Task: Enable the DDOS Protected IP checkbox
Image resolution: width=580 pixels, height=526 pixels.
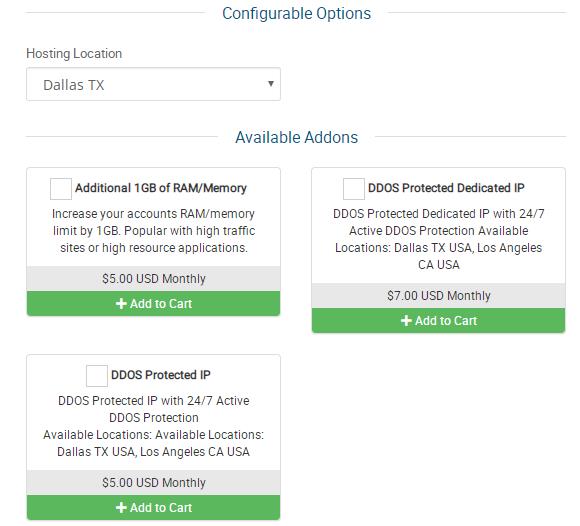Action: tap(97, 376)
